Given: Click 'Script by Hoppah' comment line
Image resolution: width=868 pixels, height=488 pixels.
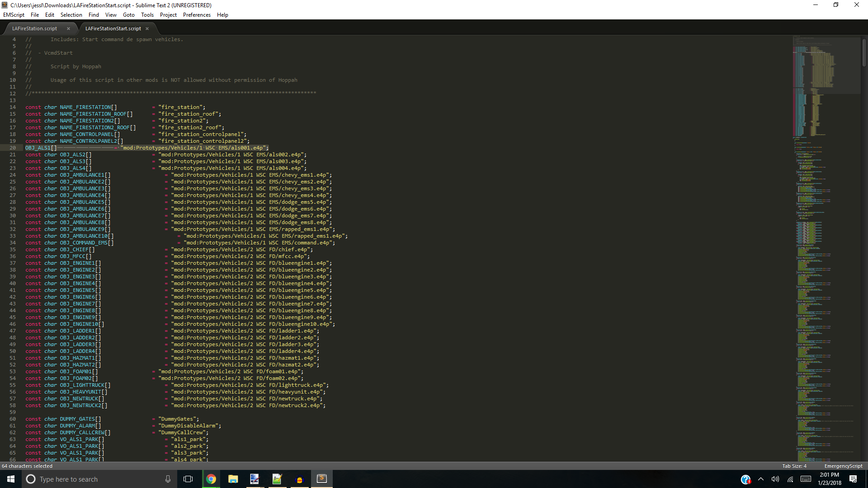Looking at the screenshot, I should tap(75, 66).
